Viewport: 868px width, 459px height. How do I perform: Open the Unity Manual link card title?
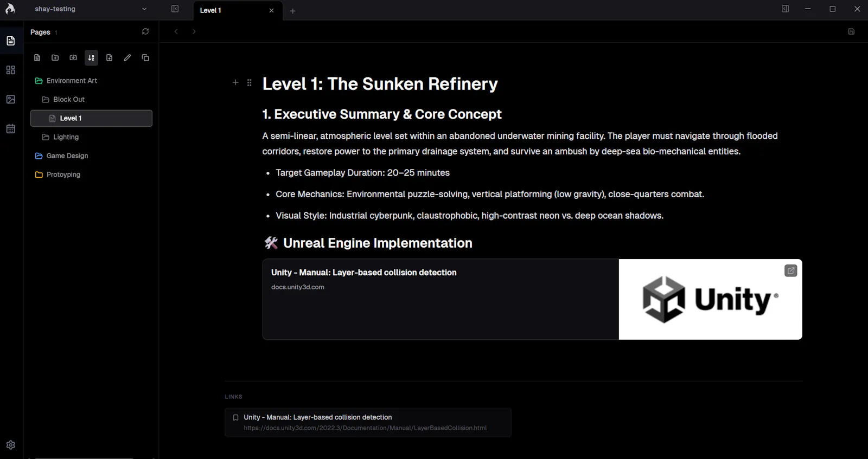pyautogui.click(x=363, y=273)
